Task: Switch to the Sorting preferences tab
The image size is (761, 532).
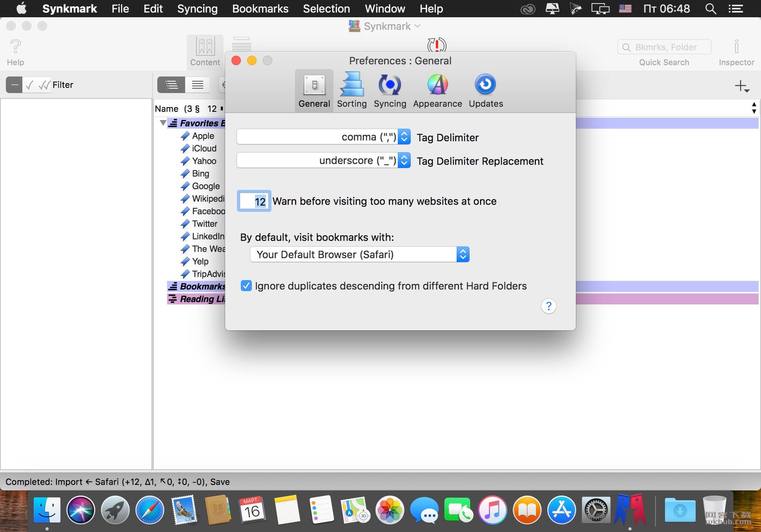Action: click(352, 91)
